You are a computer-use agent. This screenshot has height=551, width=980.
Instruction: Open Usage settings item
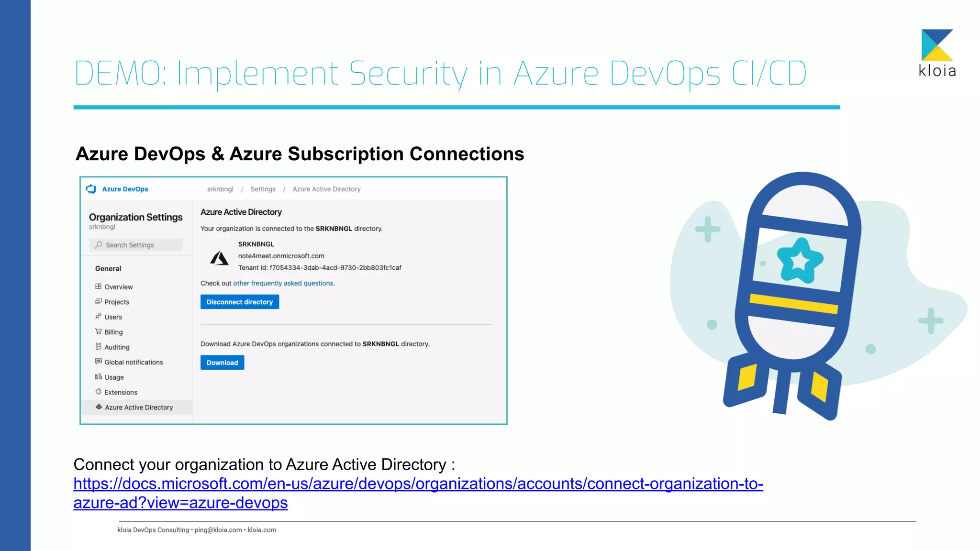(x=114, y=377)
